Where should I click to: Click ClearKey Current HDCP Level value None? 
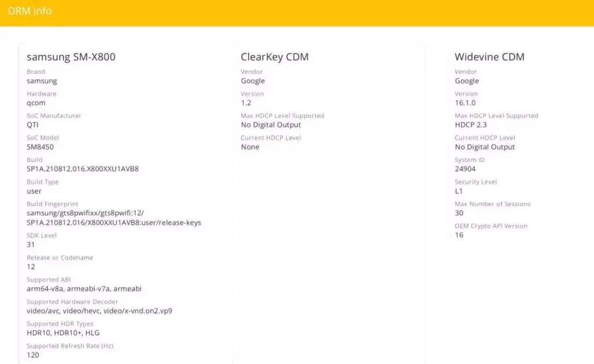click(250, 147)
